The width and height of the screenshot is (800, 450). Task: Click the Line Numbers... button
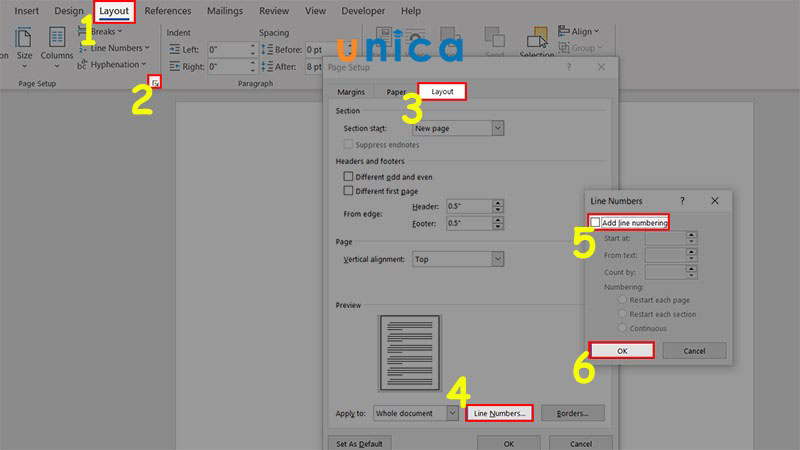[x=499, y=413]
